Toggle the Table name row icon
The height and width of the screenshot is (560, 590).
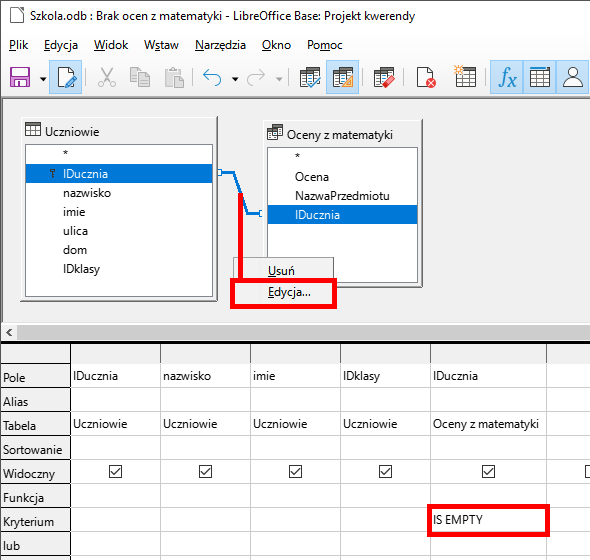[540, 77]
